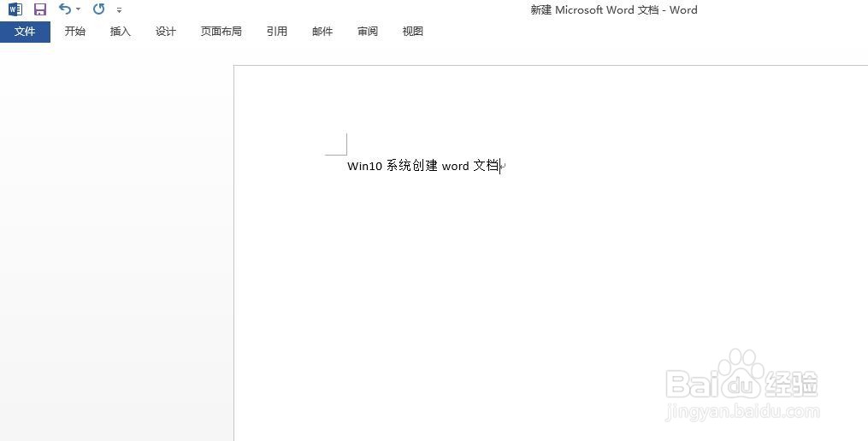Switch to the 插入 ribbon tab
This screenshot has height=441, width=868.
120,32
